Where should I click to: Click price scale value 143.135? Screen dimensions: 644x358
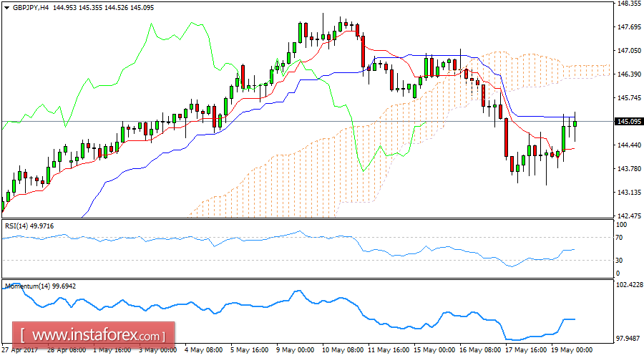pos(629,193)
